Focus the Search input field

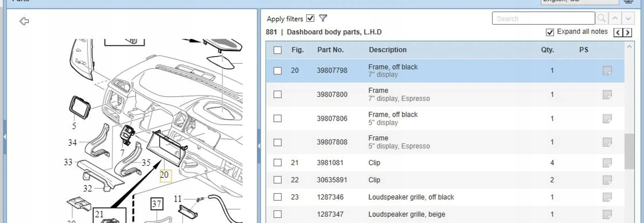point(543,18)
